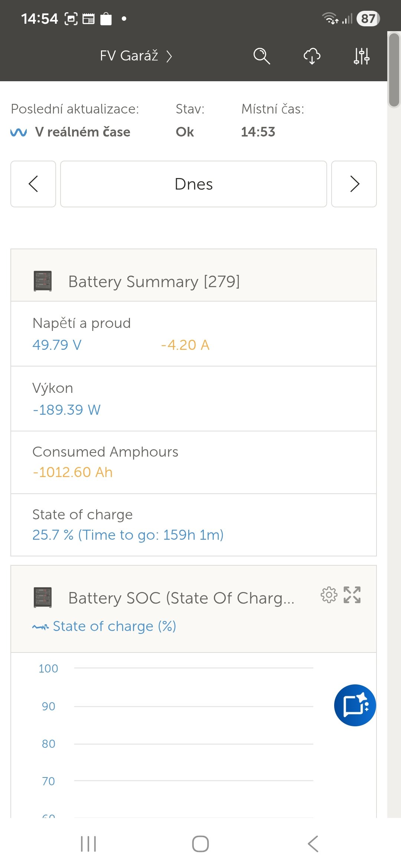Go to previous day with left arrow

point(33,184)
